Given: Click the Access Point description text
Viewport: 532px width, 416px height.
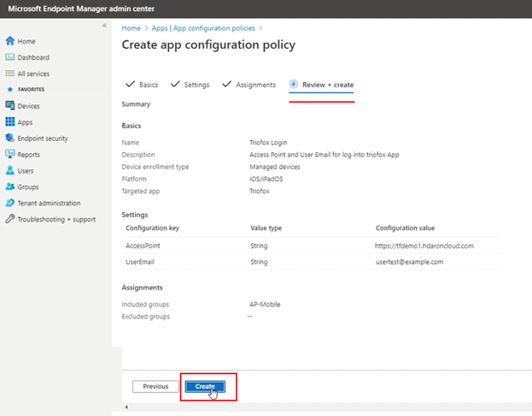Looking at the screenshot, I should 324,155.
